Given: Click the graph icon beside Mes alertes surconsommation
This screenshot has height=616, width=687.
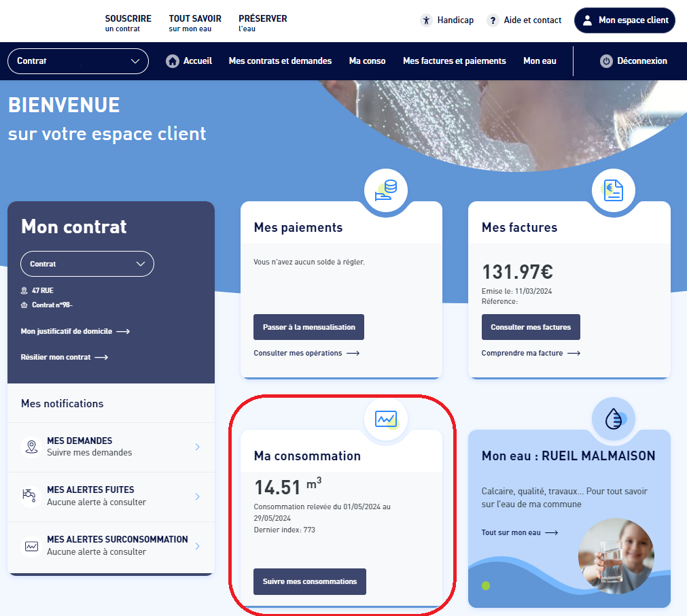Looking at the screenshot, I should [31, 546].
